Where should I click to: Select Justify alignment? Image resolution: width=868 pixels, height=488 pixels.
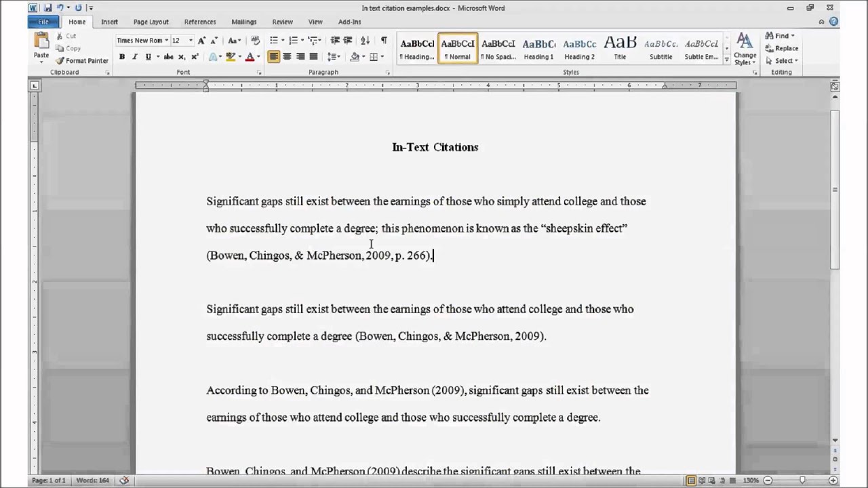(313, 57)
